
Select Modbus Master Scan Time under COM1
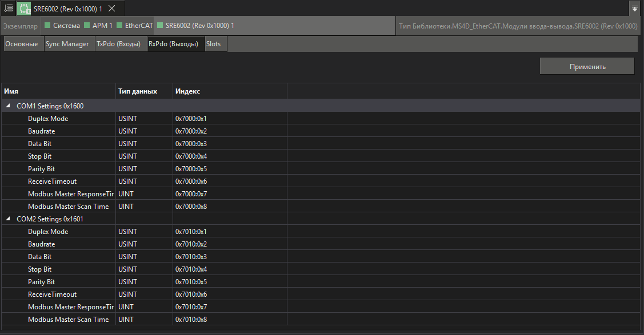tap(321, 206)
